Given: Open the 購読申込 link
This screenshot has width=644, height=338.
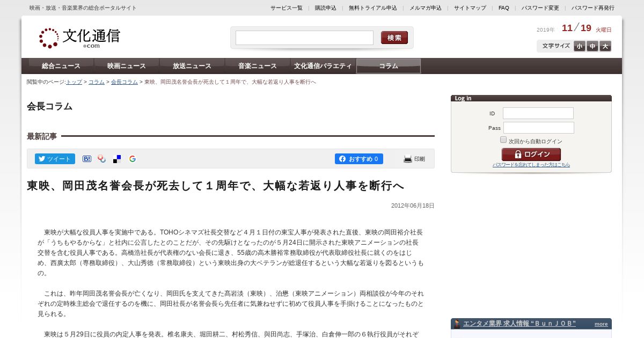Looking at the screenshot, I should [326, 8].
